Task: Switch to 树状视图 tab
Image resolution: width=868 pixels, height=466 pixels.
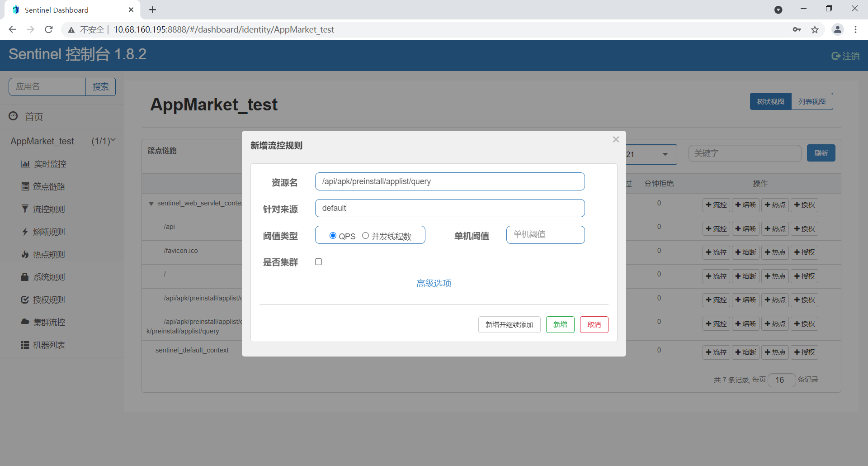Action: pos(771,101)
